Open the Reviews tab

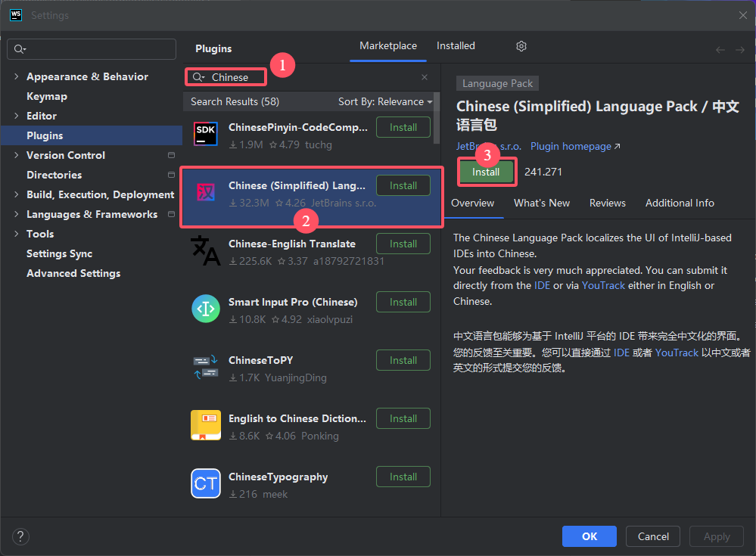click(608, 203)
